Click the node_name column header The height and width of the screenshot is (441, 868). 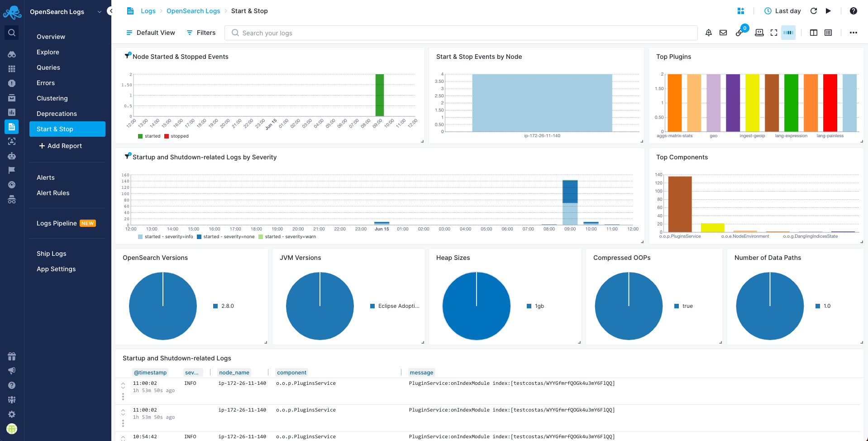tap(234, 373)
